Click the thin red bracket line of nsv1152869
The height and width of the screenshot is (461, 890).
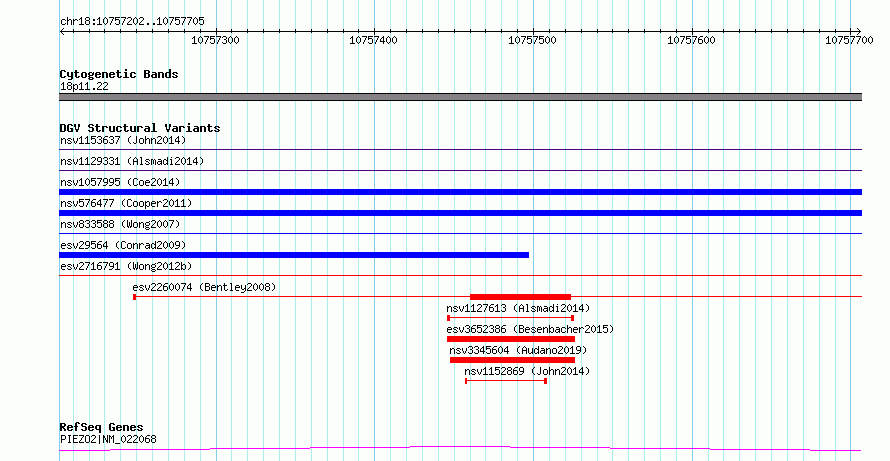click(506, 381)
